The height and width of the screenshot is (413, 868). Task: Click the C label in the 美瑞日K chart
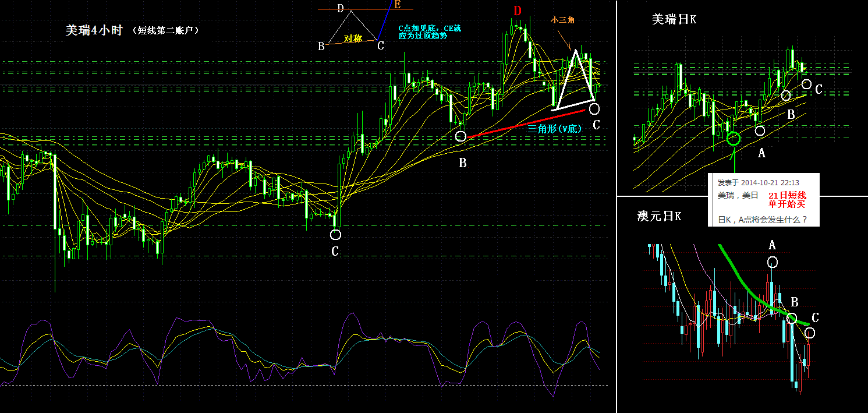[x=819, y=90]
